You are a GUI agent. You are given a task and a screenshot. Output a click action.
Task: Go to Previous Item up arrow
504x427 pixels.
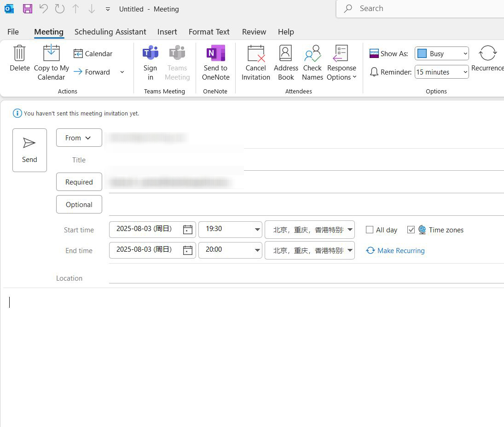pyautogui.click(x=76, y=9)
